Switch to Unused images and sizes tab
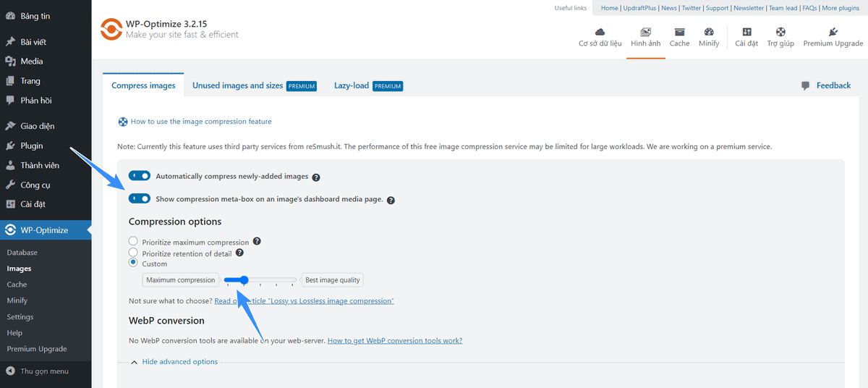Image resolution: width=868 pixels, height=388 pixels. (238, 85)
